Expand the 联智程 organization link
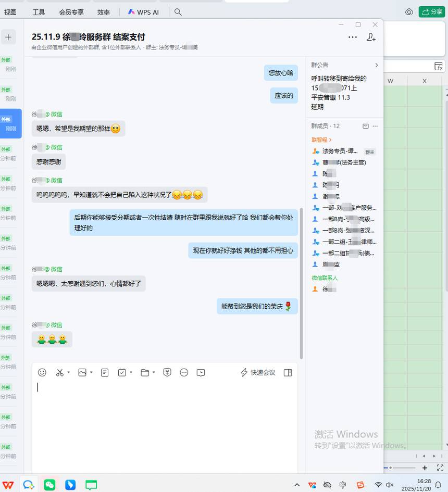Screen dimensions: 448x492 [x=321, y=140]
